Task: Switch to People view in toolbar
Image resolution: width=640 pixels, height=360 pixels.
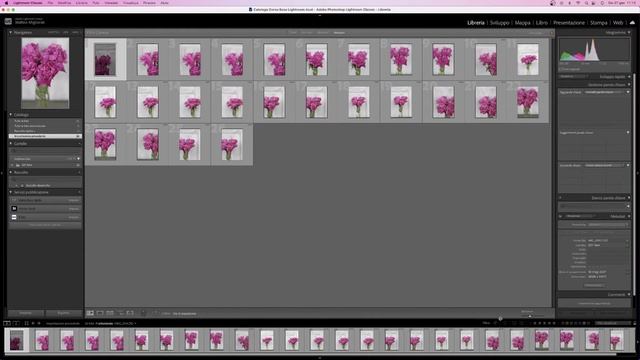Action: (130, 313)
